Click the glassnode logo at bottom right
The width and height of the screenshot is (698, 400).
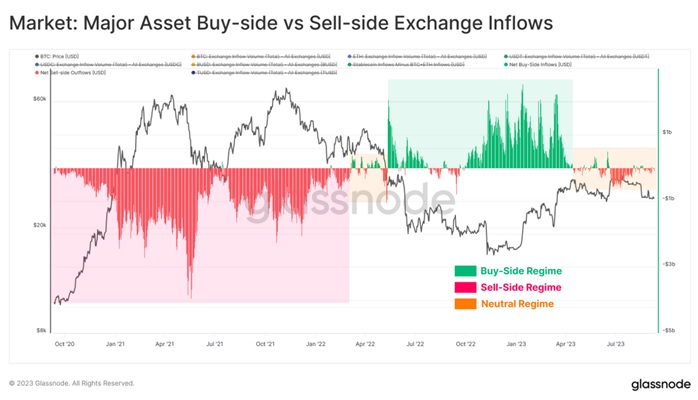tap(661, 384)
